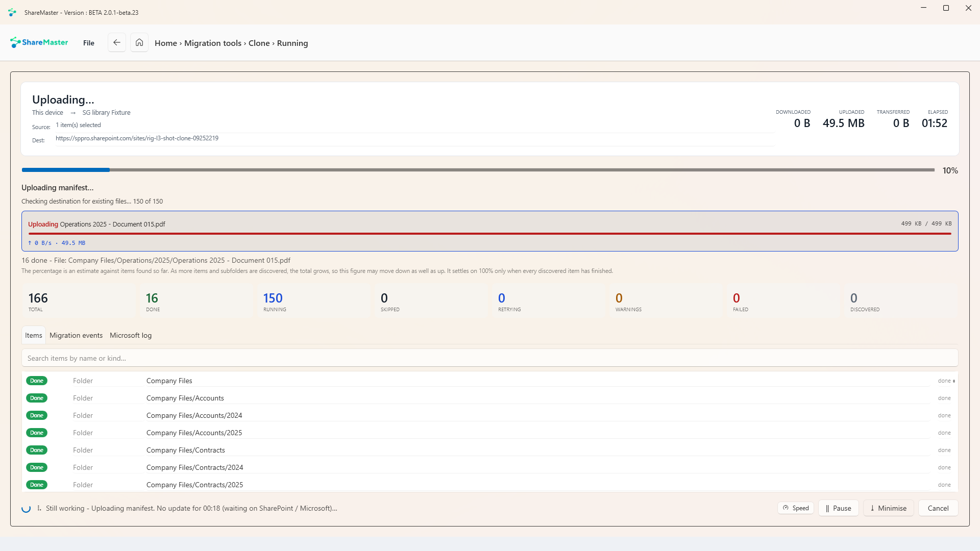
Task: Click the Transferred 0 B value
Action: [x=901, y=123]
